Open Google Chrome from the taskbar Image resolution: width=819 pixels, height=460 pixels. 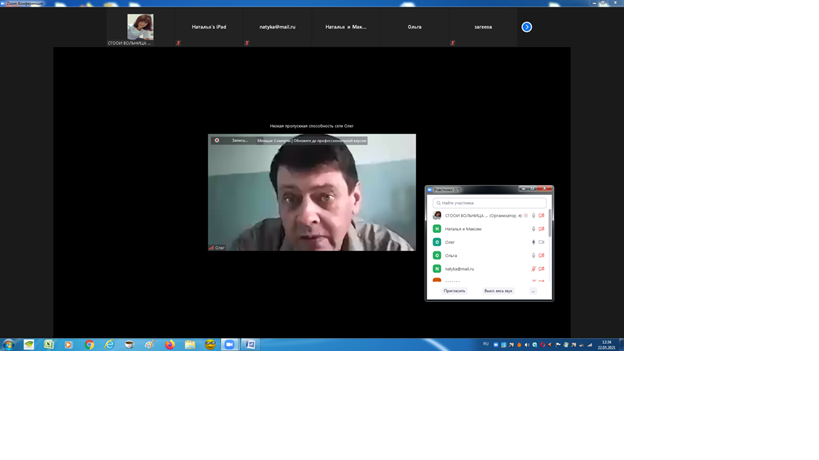89,345
